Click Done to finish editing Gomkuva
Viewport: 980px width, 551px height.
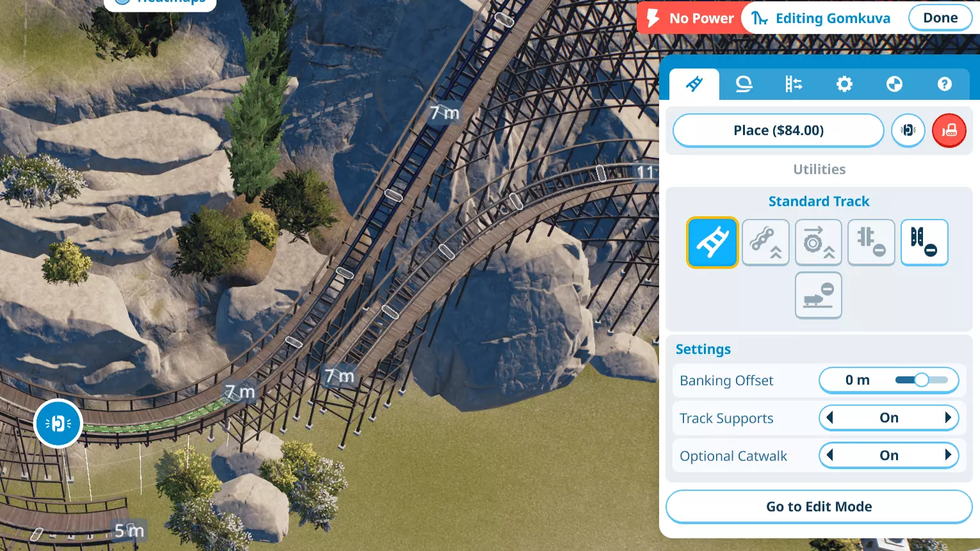coord(940,18)
